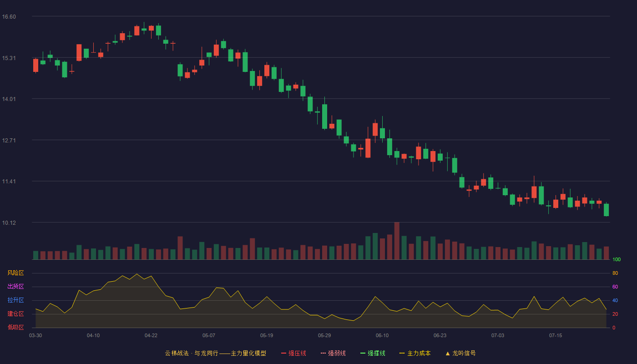This screenshot has height=364, width=637.
Task: Click the tallest red volume bar
Action: 397,241
